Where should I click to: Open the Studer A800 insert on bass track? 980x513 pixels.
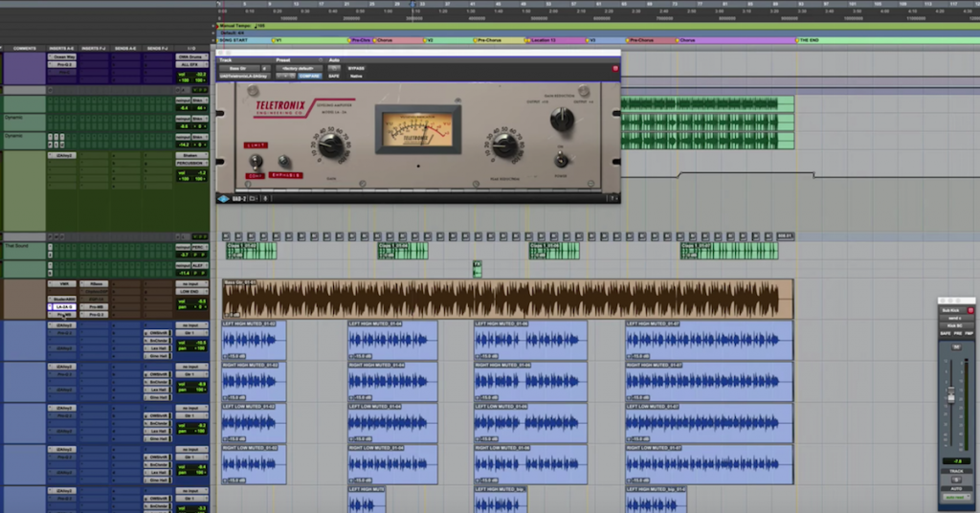(62, 300)
